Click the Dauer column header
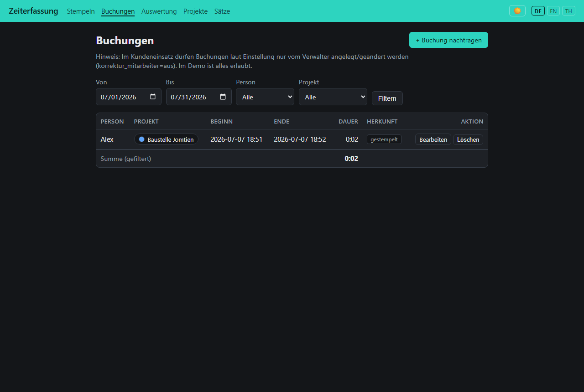Viewport: 584px width, 392px height. tap(348, 122)
